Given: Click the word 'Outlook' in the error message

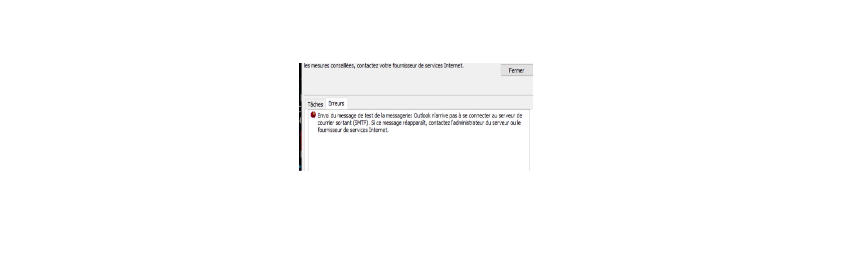Looking at the screenshot, I should point(422,116).
